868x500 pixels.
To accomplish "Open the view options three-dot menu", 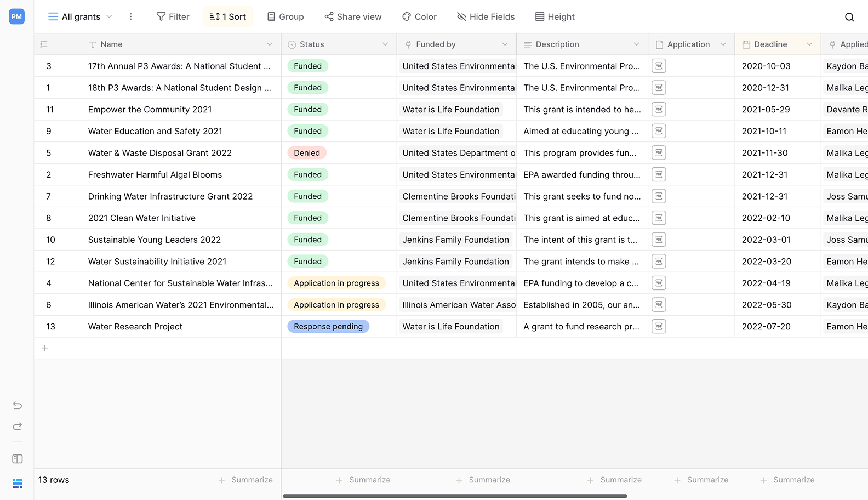I will click(130, 16).
